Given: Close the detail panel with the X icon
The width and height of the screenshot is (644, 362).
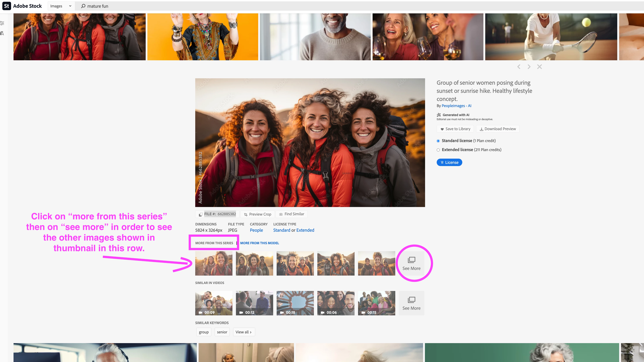Looking at the screenshot, I should (539, 67).
